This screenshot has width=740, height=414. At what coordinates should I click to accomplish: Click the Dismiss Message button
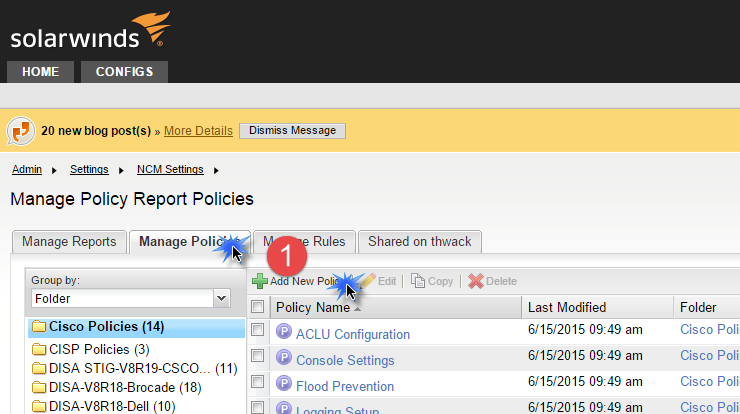tap(292, 131)
